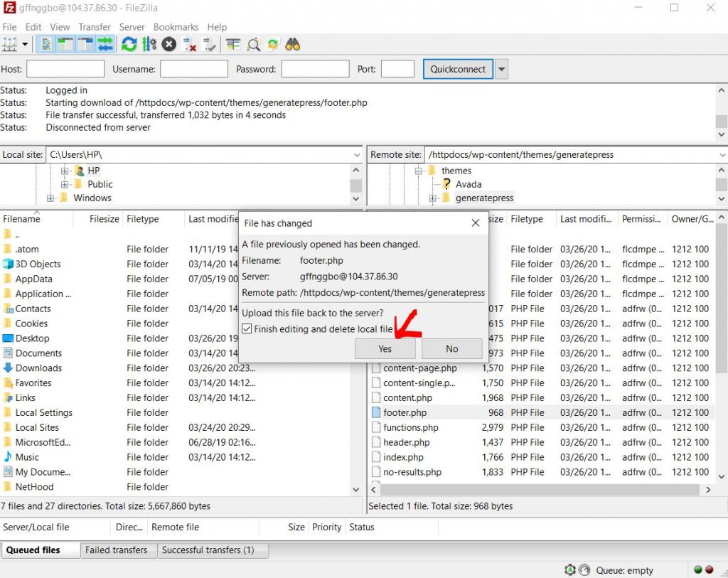Close the File has changed dialog
Viewport: 728px width, 578px height.
pyautogui.click(x=476, y=223)
